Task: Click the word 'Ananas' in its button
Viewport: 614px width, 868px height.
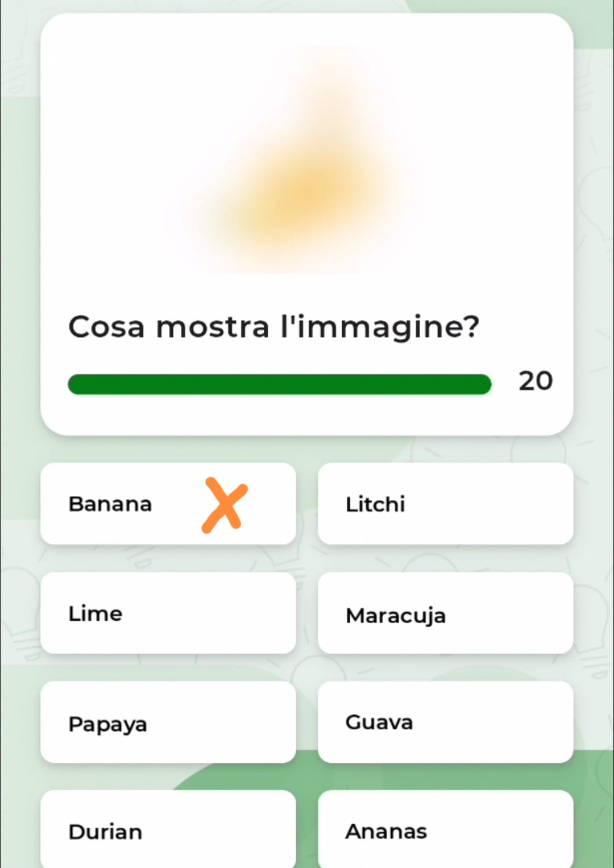Action: [386, 832]
